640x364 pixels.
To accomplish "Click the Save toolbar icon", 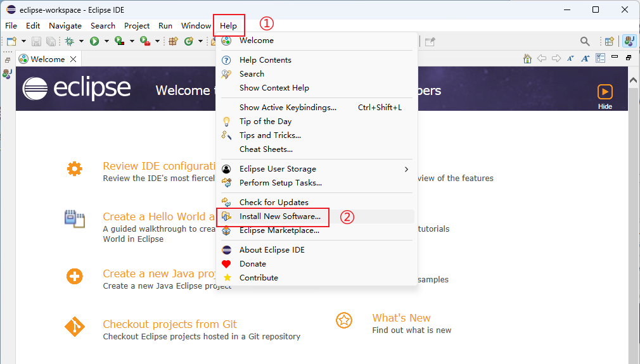I will coord(36,41).
